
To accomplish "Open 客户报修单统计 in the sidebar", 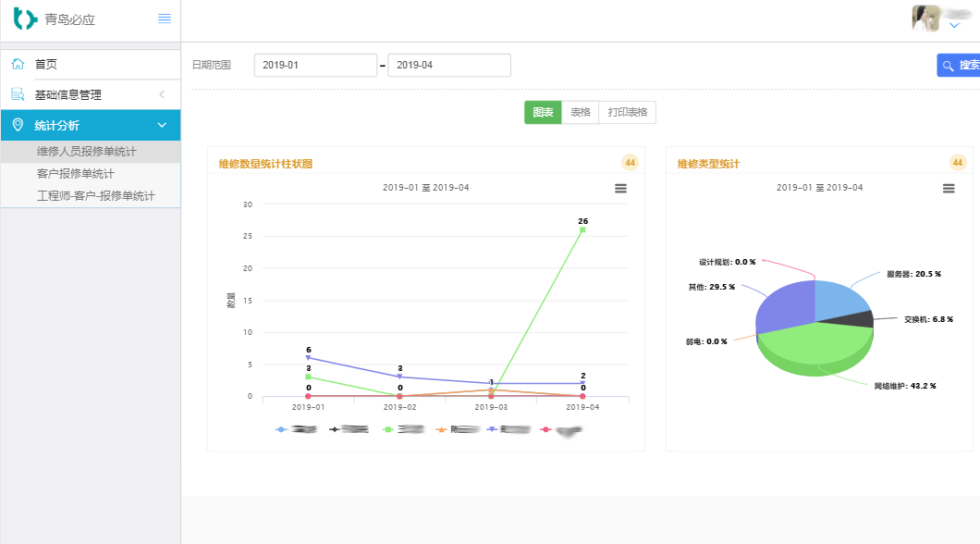I will (76, 173).
